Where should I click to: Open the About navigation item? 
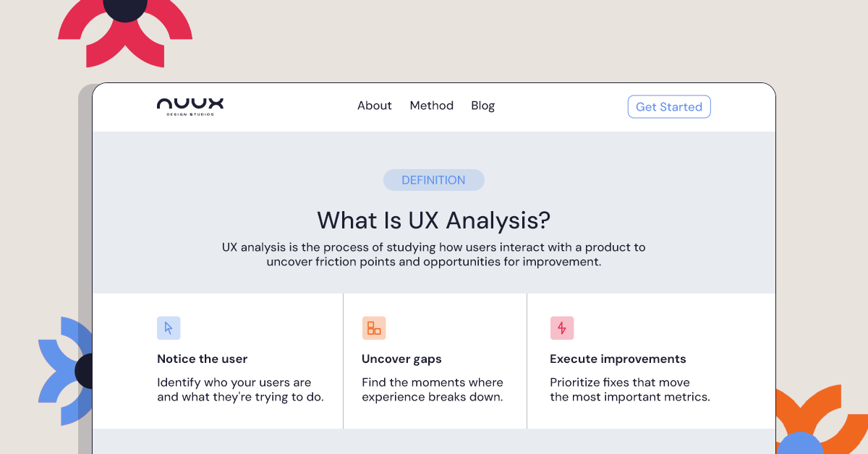point(374,106)
